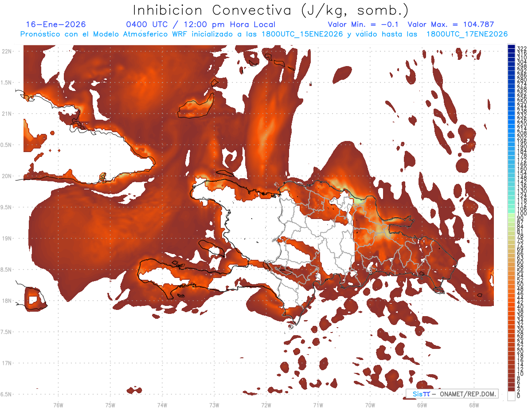Click the "71W" longitude label
The image size is (532, 411).
pyautogui.click(x=318, y=405)
